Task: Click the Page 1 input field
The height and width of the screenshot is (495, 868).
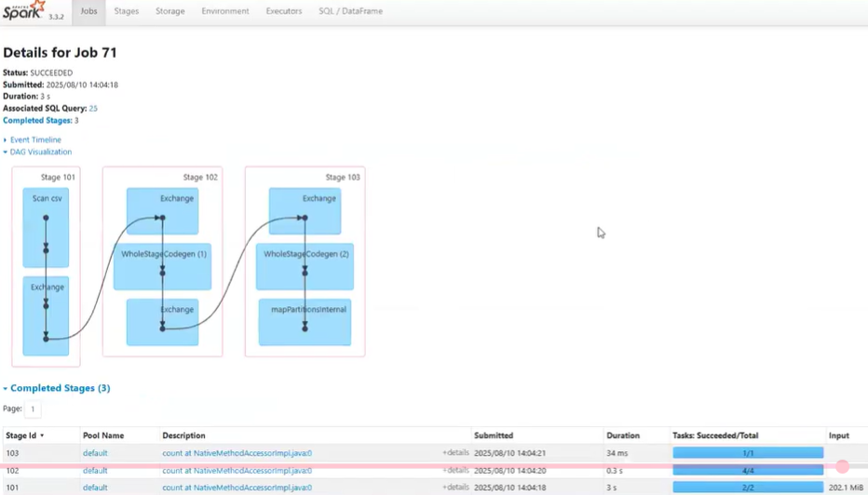Action: 33,409
